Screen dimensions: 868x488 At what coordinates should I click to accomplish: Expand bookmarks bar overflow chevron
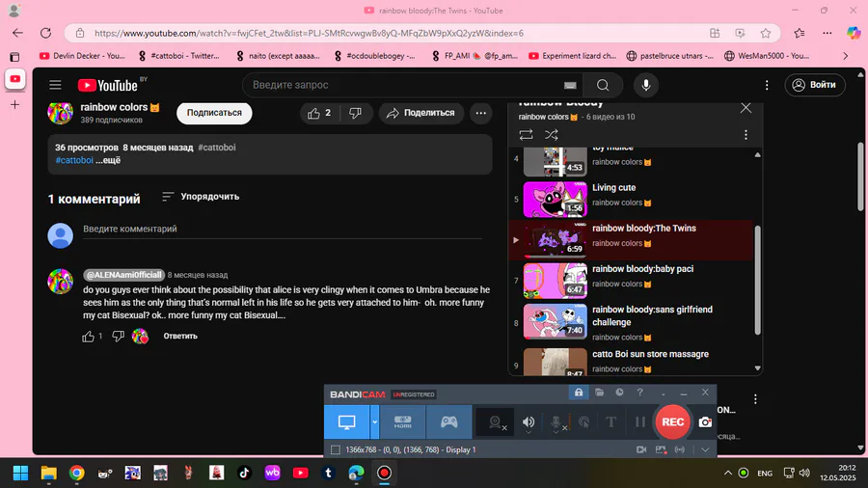click(x=845, y=56)
